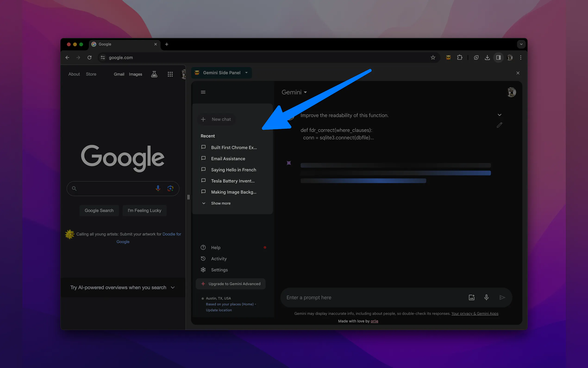Open the Chrome extensions puzzle icon
This screenshot has width=588, height=368.
460,58
